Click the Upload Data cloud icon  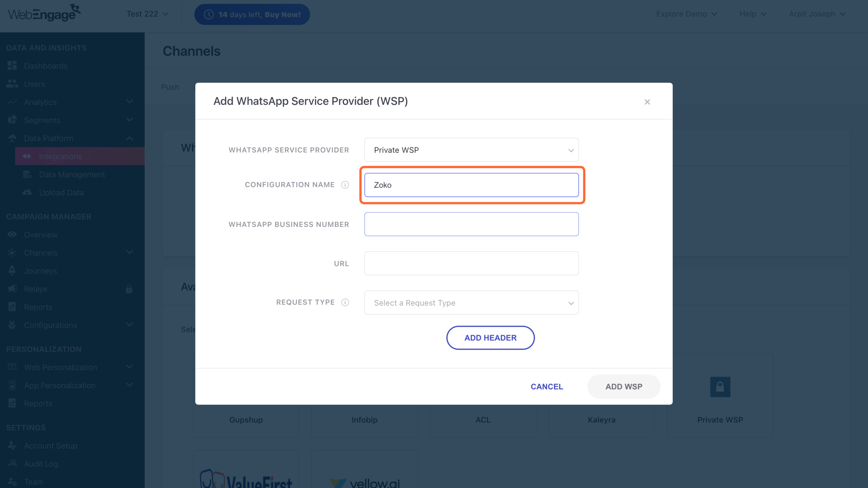[27, 192]
